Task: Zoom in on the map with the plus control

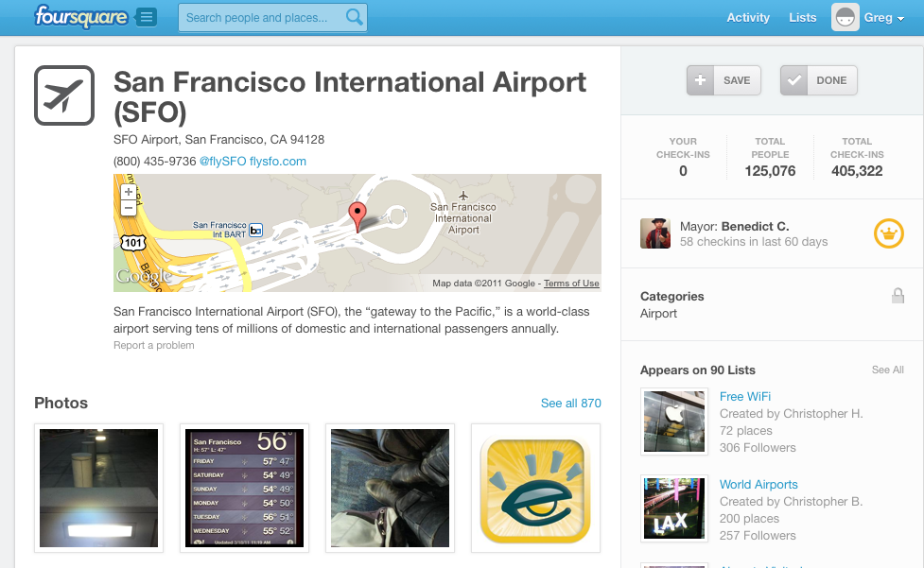Action: pyautogui.click(x=127, y=191)
